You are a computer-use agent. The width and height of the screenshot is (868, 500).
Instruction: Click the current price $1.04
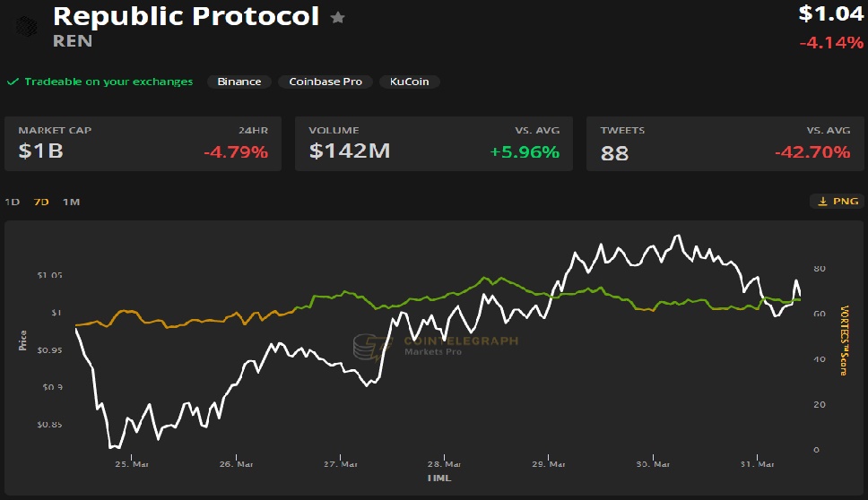[831, 13]
